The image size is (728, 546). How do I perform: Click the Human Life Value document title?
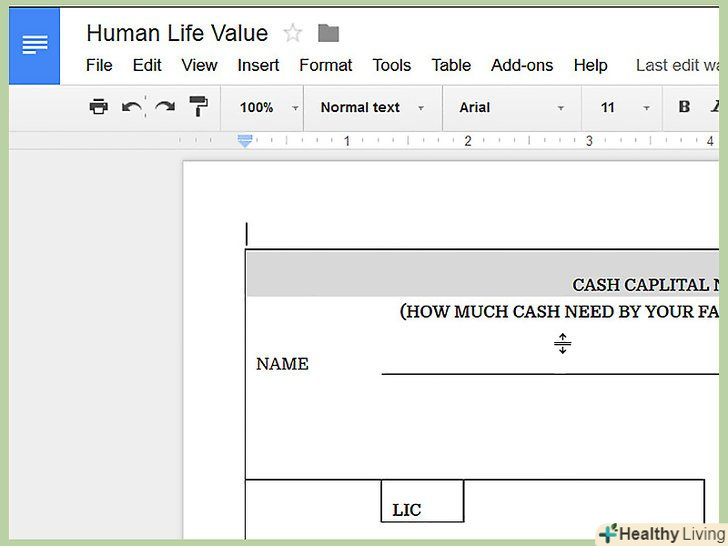point(177,33)
